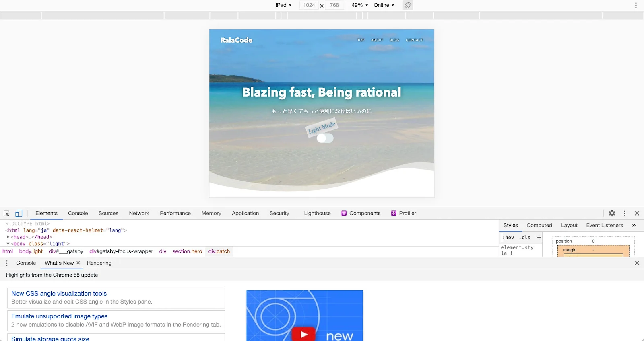The image size is (644, 341).
Task: Open the Lighthouse tab
Action: [317, 214]
